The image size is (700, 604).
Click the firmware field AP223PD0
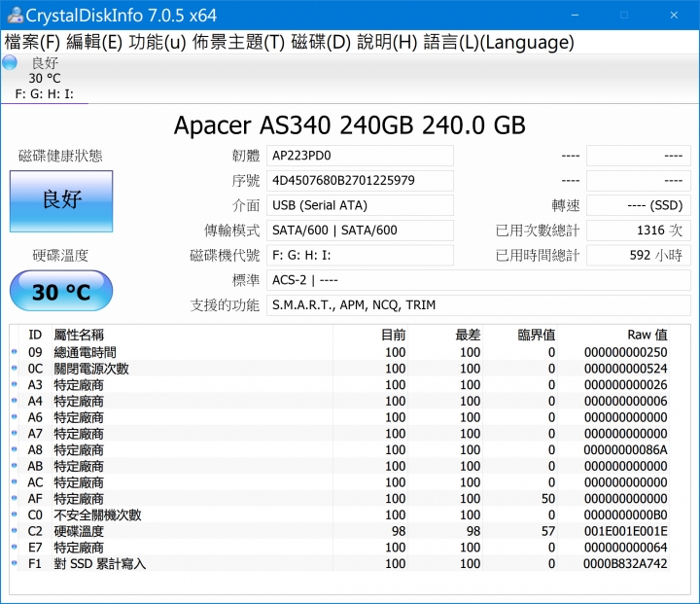pyautogui.click(x=360, y=156)
